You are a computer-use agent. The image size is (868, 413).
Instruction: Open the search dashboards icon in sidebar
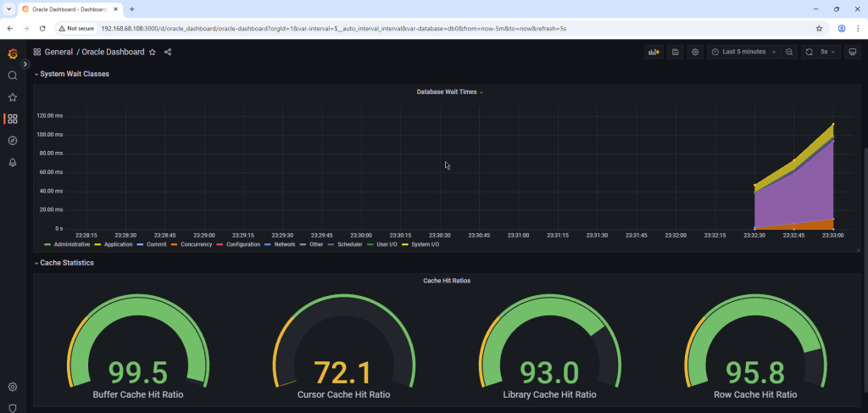coord(12,75)
